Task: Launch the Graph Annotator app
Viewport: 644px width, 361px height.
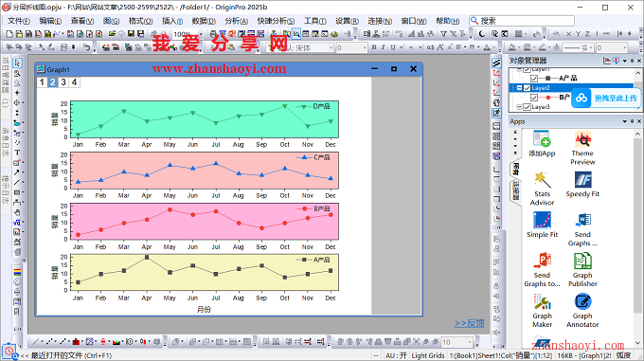Action: [x=582, y=310]
